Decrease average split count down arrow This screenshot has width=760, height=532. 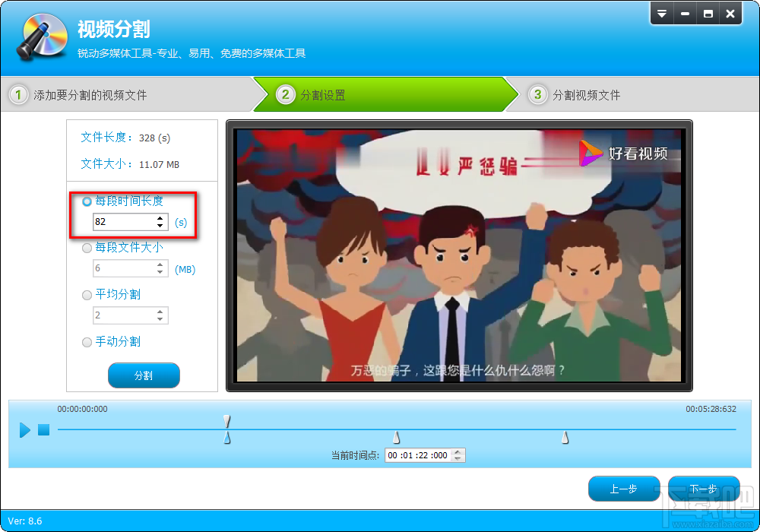click(x=160, y=318)
